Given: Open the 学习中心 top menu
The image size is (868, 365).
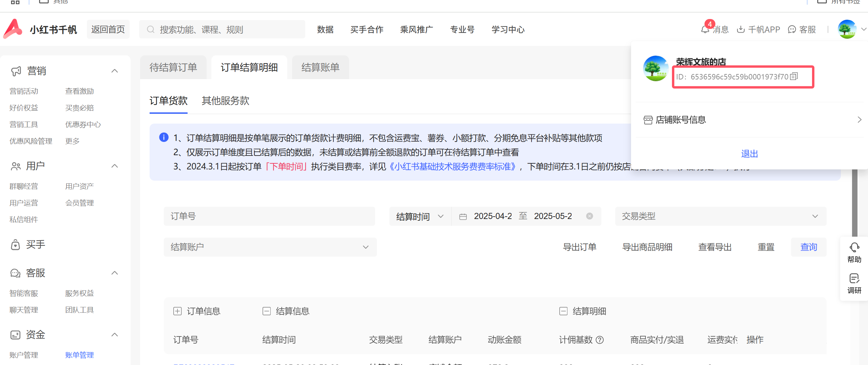Looking at the screenshot, I should (508, 30).
